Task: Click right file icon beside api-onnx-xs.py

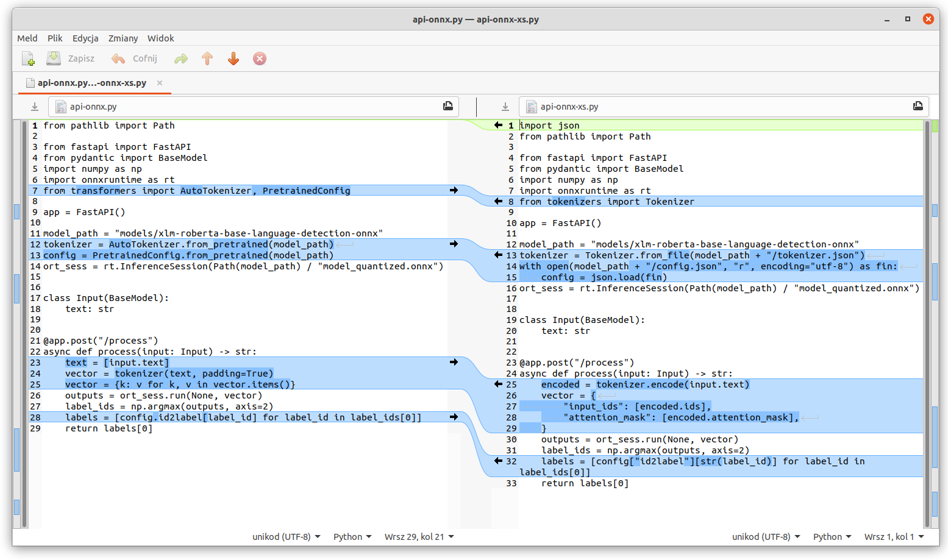Action: coord(532,107)
